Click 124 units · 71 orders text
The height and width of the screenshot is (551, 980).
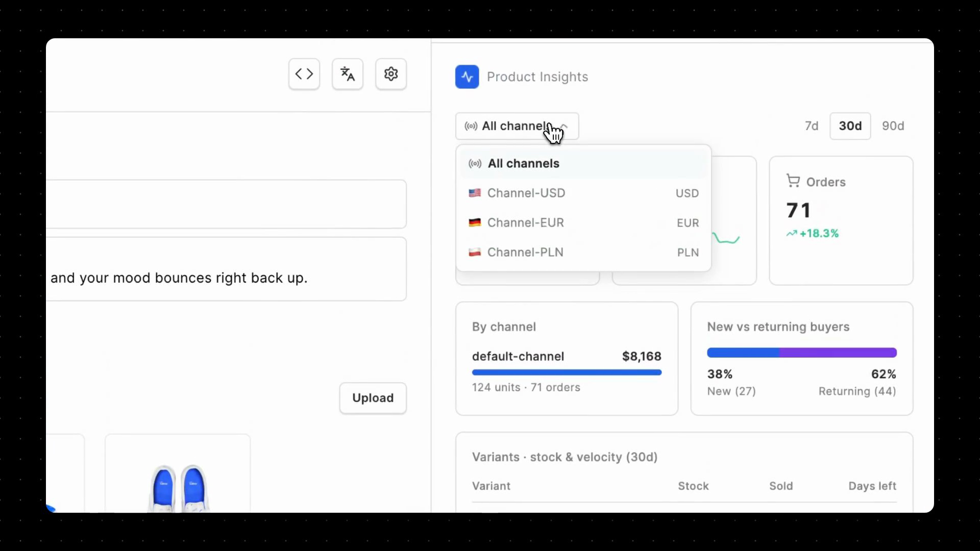pos(526,387)
